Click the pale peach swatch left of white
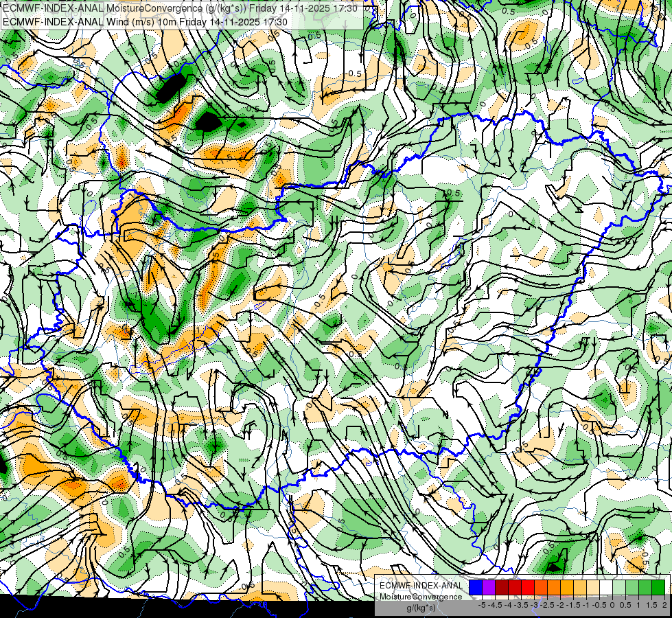The height and width of the screenshot is (618, 672). 593,587
